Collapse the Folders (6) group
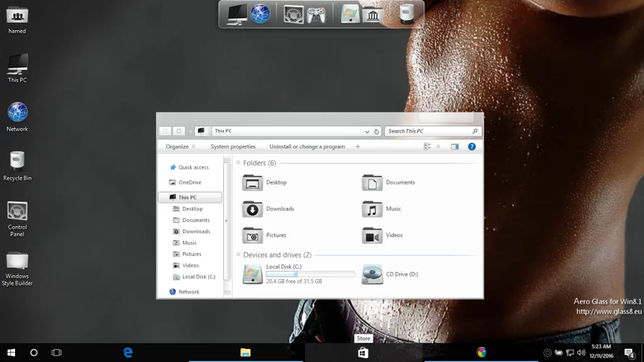644x362 pixels. [x=239, y=163]
